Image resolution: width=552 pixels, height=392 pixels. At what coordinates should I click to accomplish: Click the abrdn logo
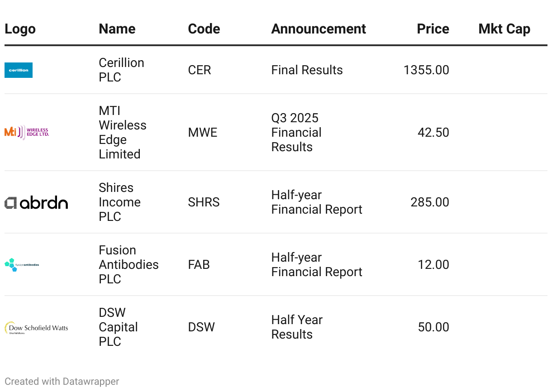coord(36,202)
